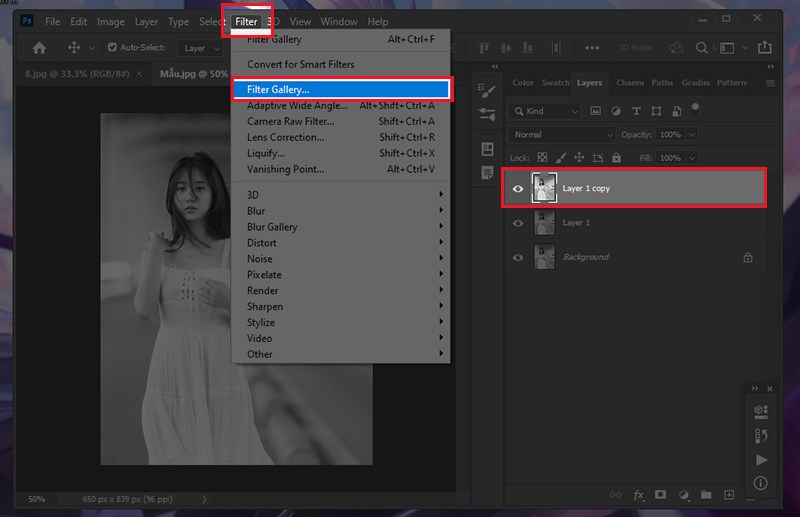Prevent artboard auto-nesting lock icon
The height and width of the screenshot is (517, 800).
tap(597, 158)
